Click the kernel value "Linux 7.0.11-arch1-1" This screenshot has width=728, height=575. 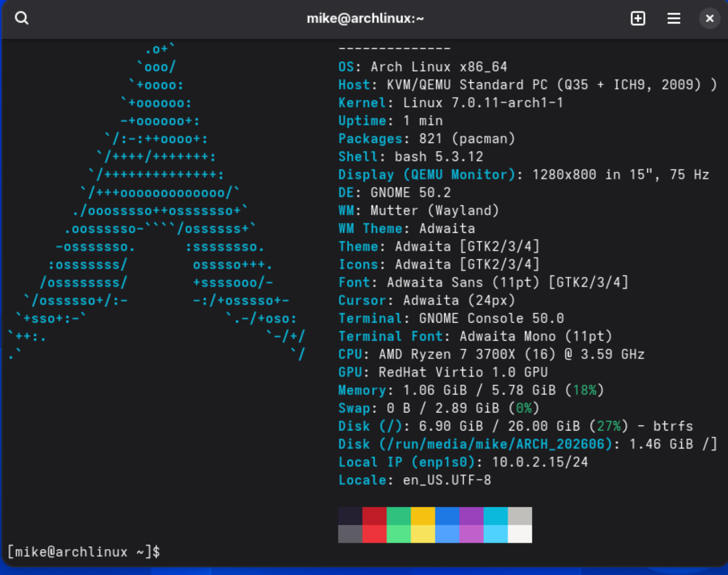tap(483, 103)
